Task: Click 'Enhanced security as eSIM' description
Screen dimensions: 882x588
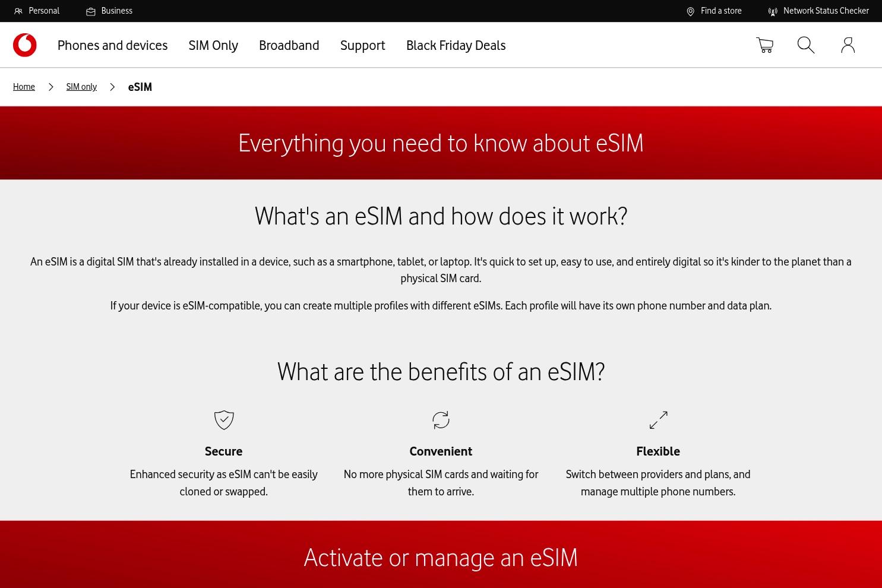Action: coord(224,483)
